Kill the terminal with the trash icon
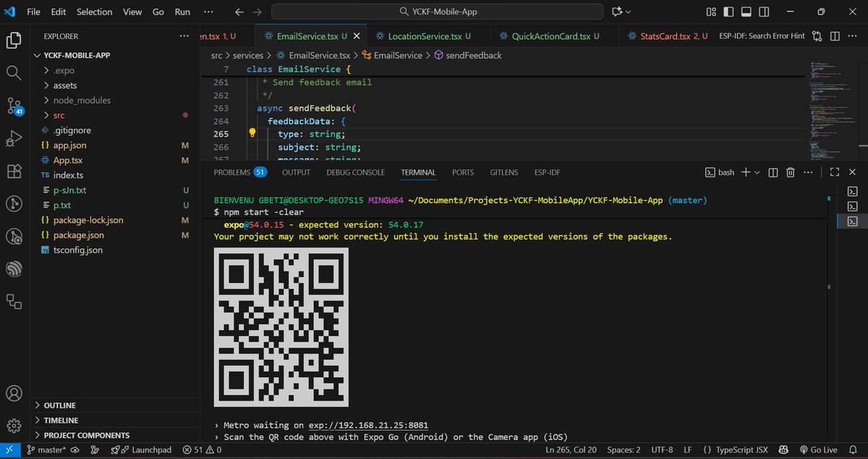Image resolution: width=868 pixels, height=459 pixels. pos(791,172)
